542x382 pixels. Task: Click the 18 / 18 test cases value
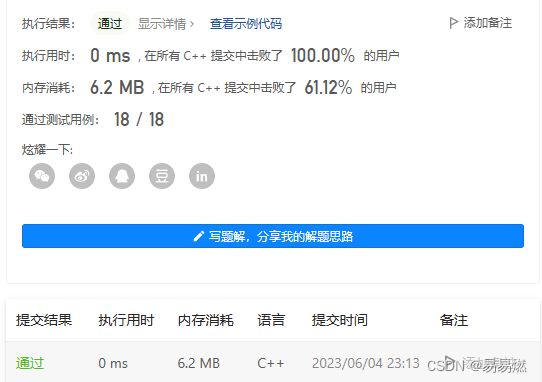click(139, 120)
